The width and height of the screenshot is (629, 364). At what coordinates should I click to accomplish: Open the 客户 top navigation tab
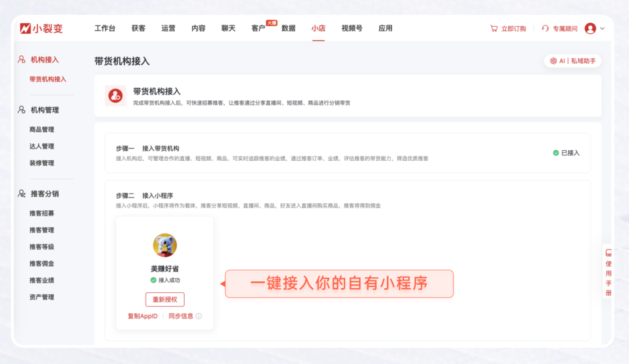point(258,29)
